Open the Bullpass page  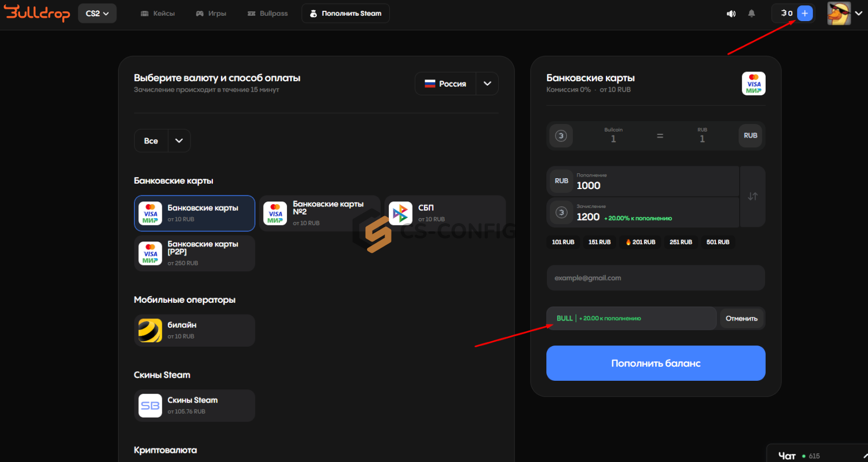tap(267, 14)
